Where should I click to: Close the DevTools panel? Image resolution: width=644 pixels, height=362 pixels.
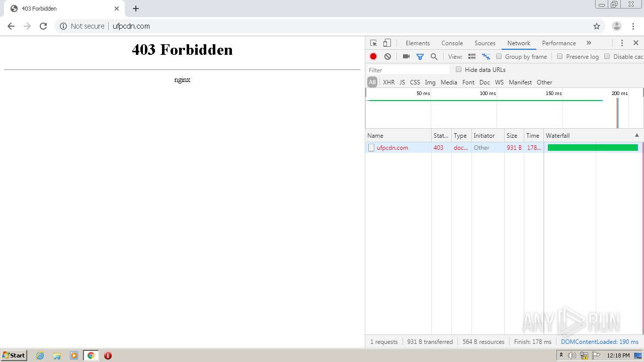pos(636,43)
